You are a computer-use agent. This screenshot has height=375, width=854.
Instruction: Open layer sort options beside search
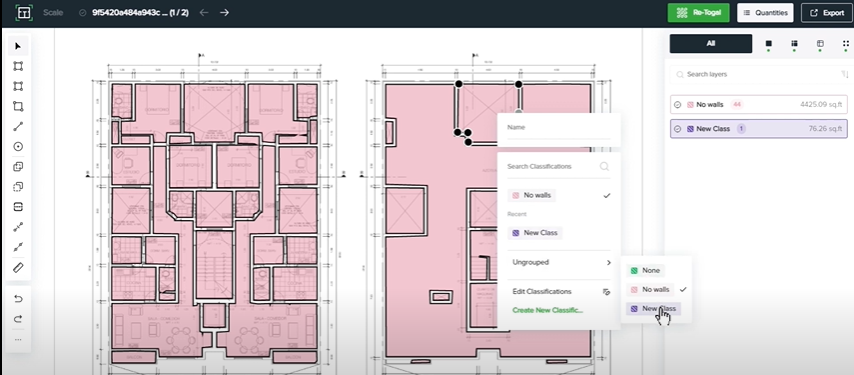tap(845, 74)
